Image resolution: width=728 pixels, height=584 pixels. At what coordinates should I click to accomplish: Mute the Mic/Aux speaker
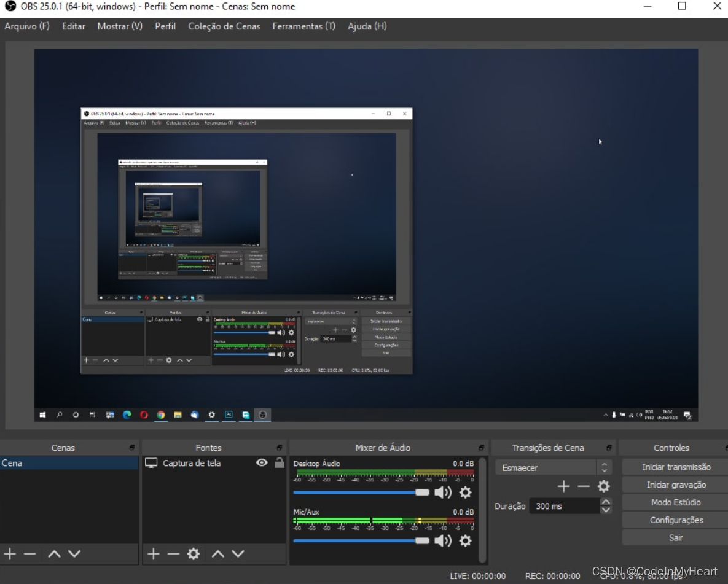point(443,540)
